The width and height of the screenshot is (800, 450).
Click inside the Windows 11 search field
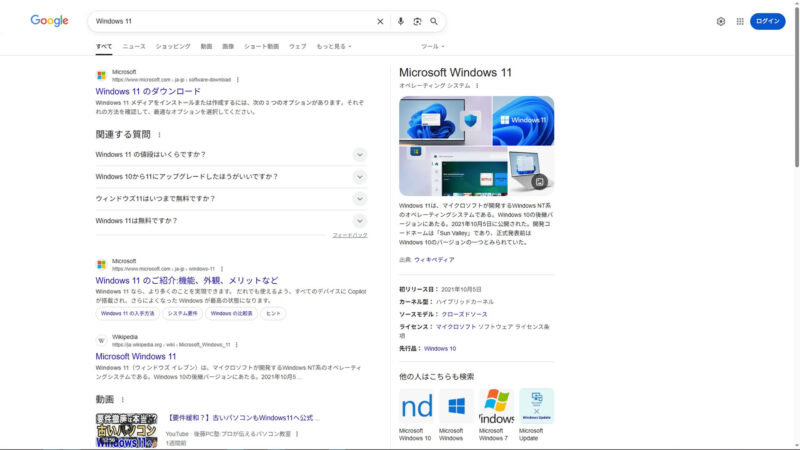230,21
